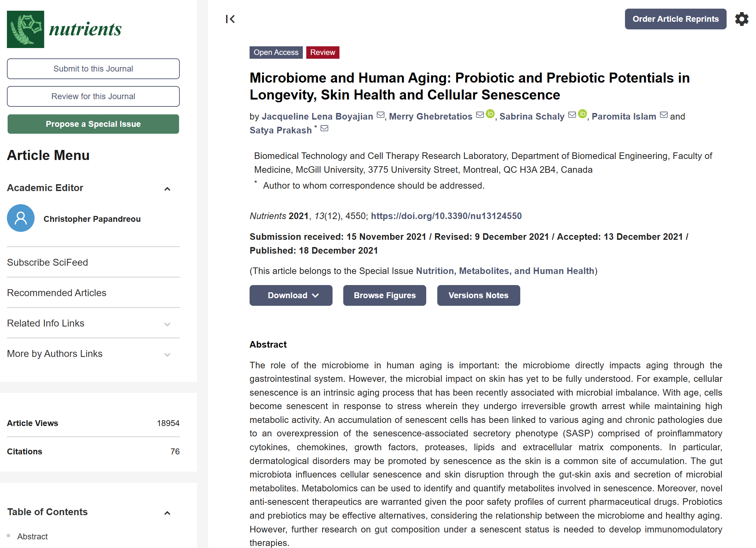Click the email icon next to Jacqueline Lena Boyajian
Image resolution: width=756 pixels, height=548 pixels.
point(380,115)
